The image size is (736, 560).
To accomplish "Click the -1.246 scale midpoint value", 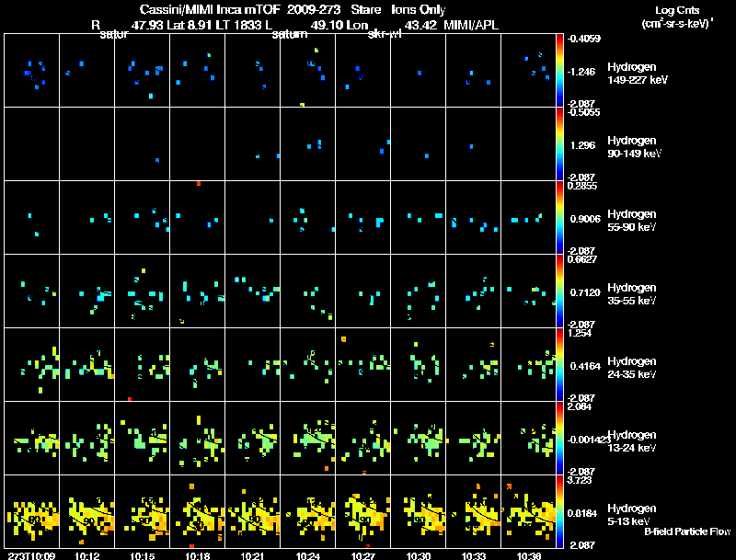I will click(581, 72).
